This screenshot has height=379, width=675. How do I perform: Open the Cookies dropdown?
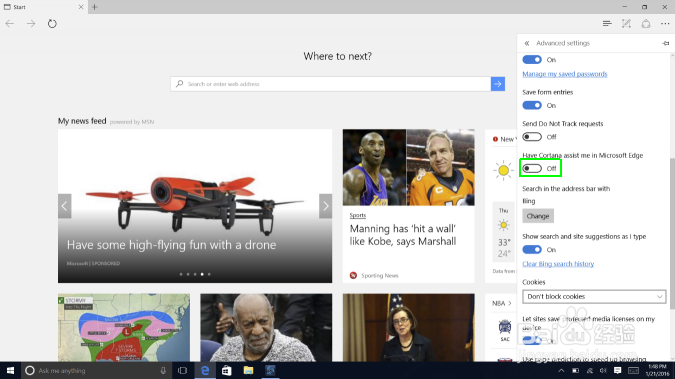[594, 296]
